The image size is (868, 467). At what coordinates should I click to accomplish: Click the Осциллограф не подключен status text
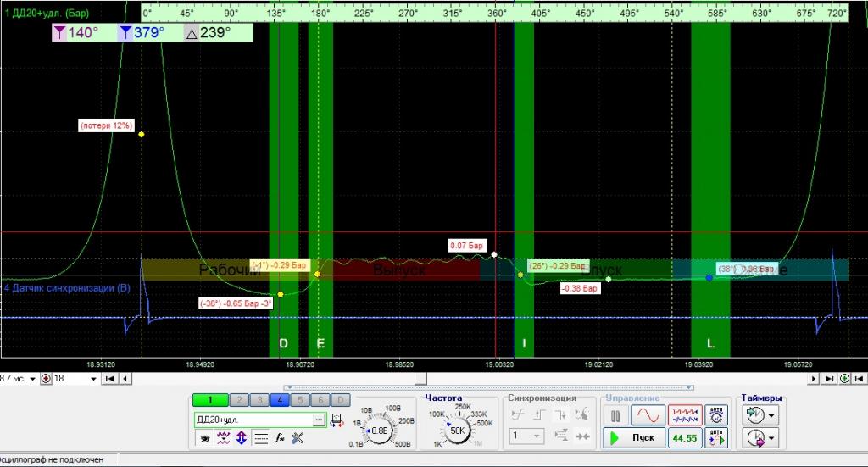click(x=52, y=460)
